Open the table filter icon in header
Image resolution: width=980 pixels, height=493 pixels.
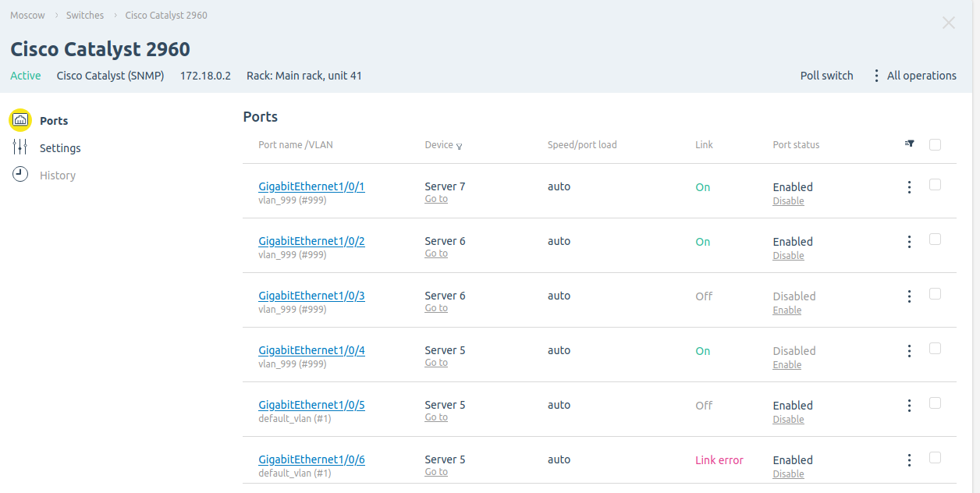[909, 144]
